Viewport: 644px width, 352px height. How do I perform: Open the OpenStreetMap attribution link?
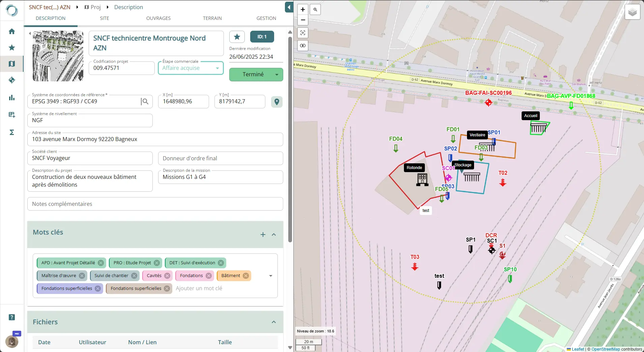605,349
